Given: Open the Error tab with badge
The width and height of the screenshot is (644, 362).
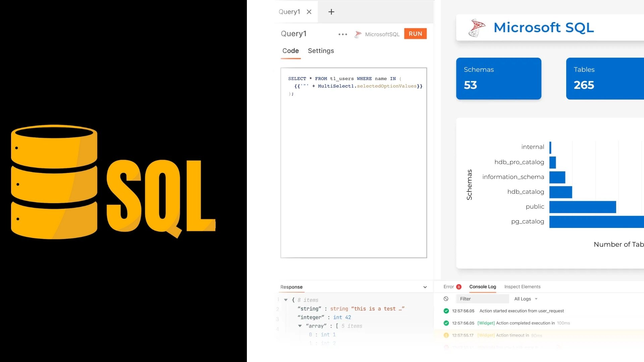Looking at the screenshot, I should (452, 287).
